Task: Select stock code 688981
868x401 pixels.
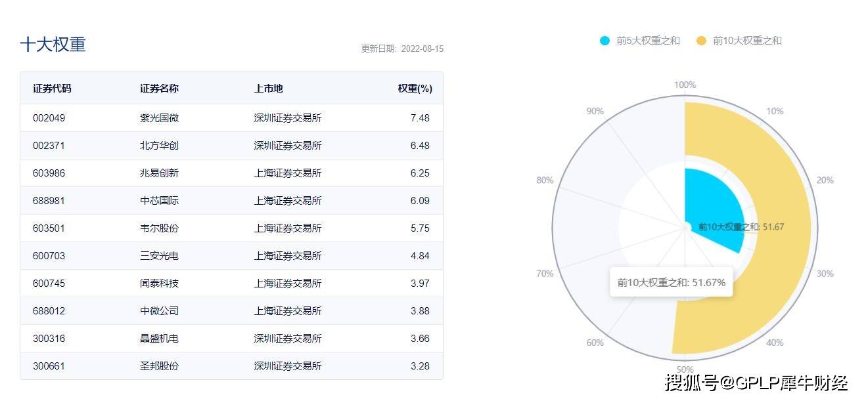Action: (49, 201)
